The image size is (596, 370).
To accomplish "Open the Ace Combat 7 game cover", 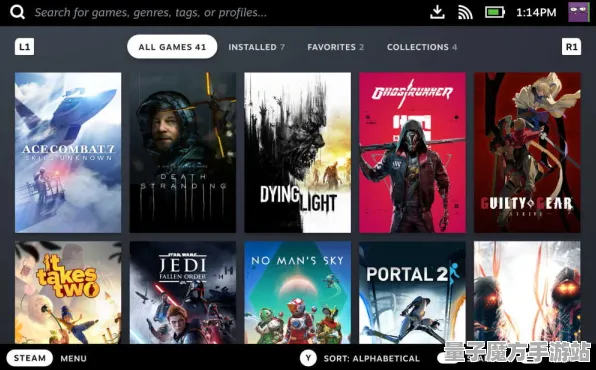I will point(68,152).
